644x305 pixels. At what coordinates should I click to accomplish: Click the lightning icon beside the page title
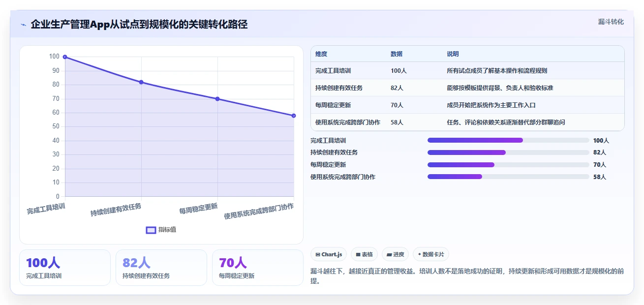(x=23, y=25)
